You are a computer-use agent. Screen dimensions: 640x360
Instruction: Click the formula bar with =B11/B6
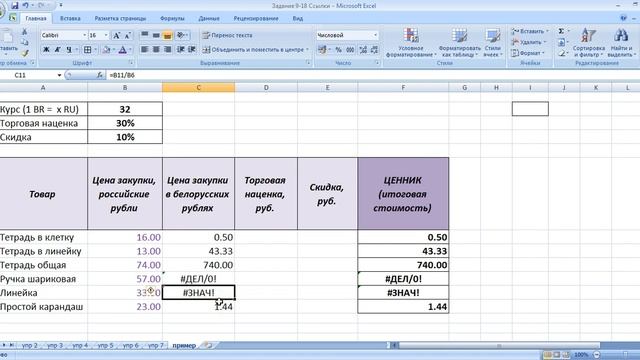point(372,75)
